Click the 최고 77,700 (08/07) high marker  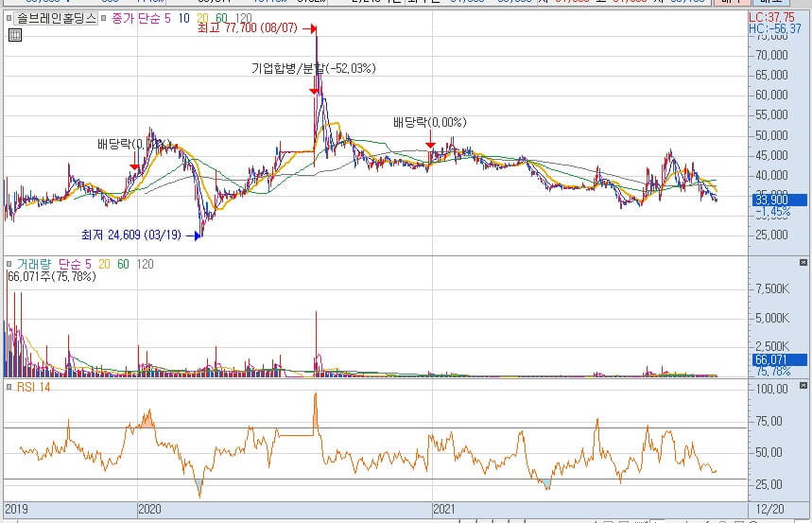[x=248, y=28]
